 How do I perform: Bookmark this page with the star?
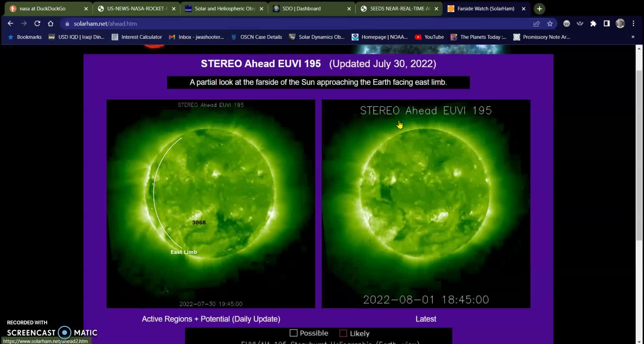(x=550, y=24)
